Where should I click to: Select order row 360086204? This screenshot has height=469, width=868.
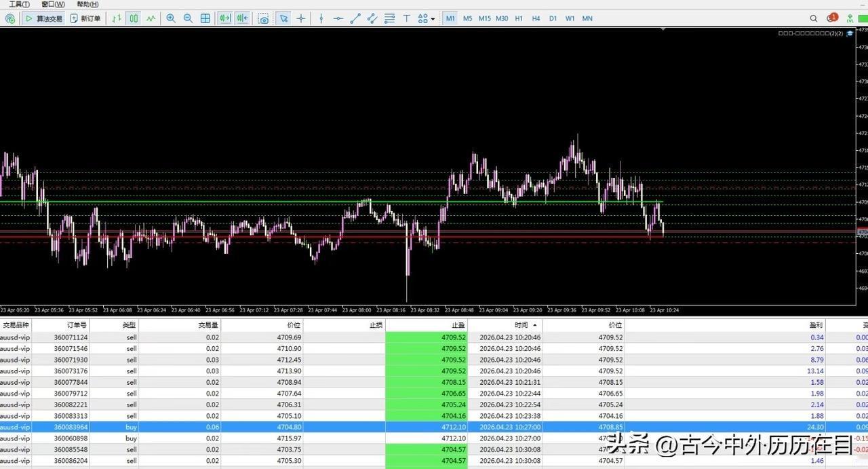(434, 460)
